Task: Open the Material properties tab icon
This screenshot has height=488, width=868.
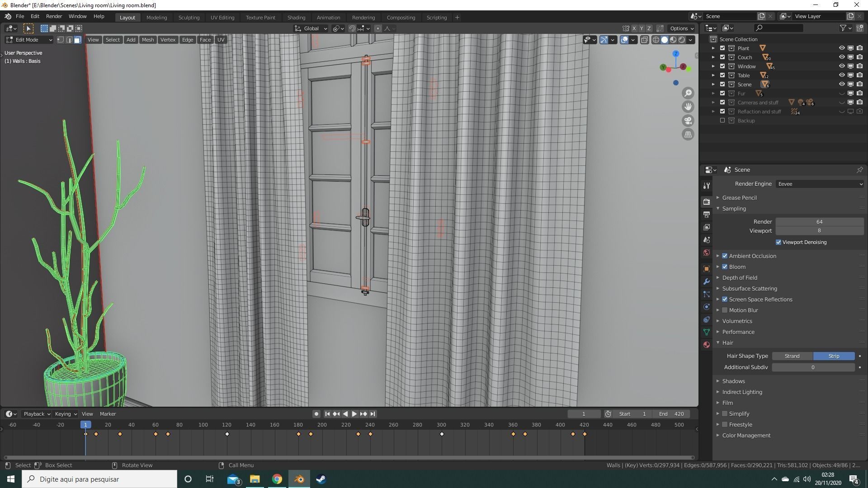Action: 707,345
